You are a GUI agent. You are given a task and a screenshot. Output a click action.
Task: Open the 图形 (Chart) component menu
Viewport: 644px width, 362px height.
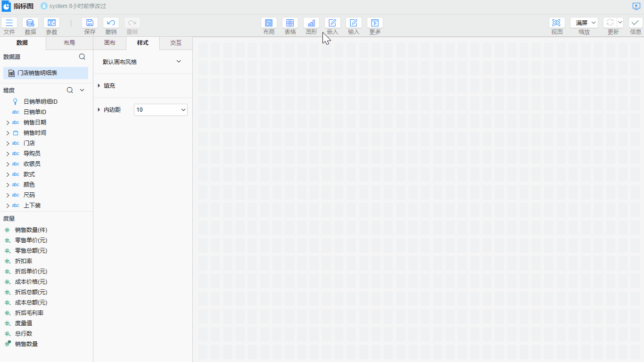click(311, 23)
